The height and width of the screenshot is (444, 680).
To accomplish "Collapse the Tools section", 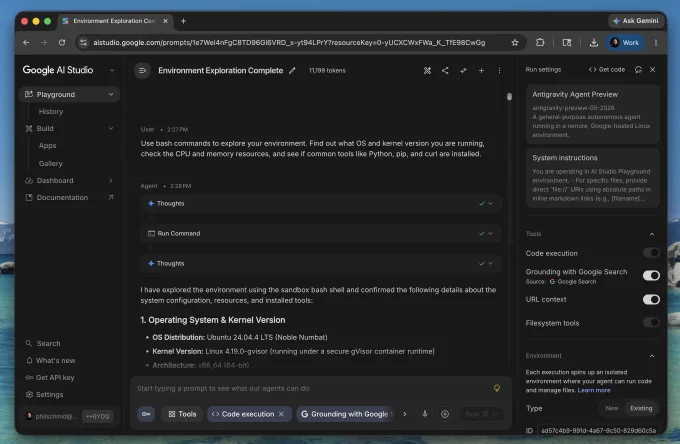I will coord(652,234).
